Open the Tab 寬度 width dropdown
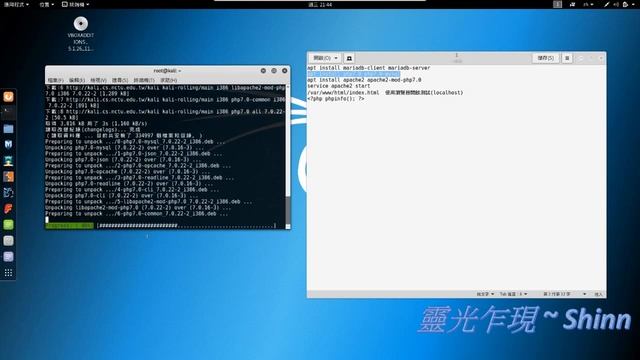Viewport: 640px width, 360px height. [x=513, y=294]
